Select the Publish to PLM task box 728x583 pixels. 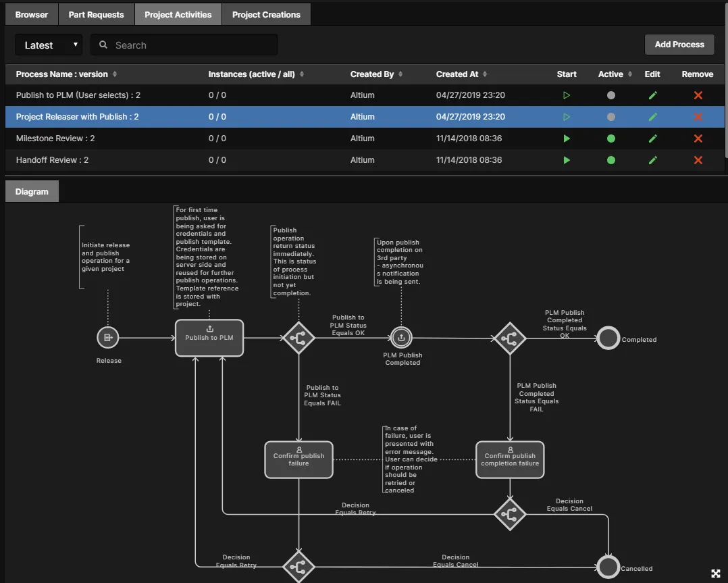point(209,338)
